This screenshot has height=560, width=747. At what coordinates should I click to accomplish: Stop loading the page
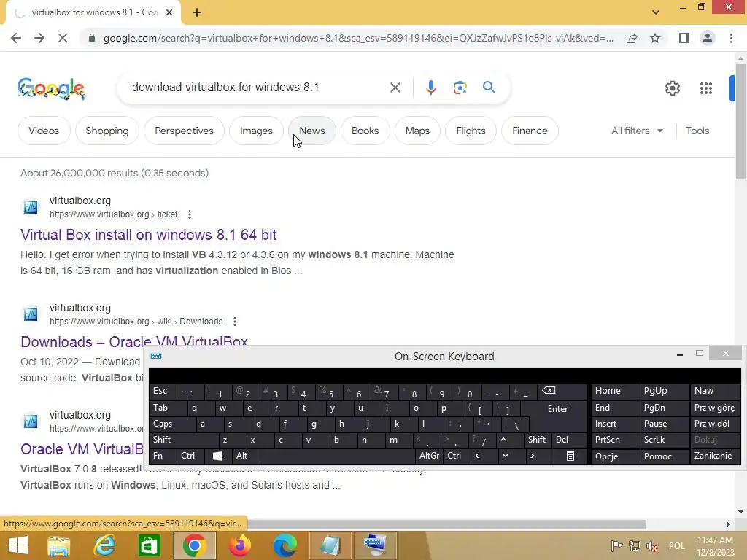pyautogui.click(x=63, y=38)
